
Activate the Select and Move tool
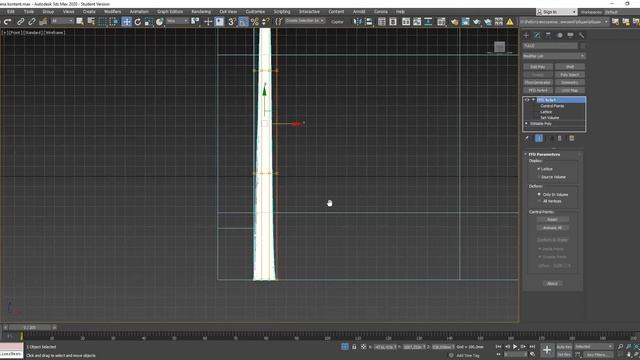coord(127,22)
